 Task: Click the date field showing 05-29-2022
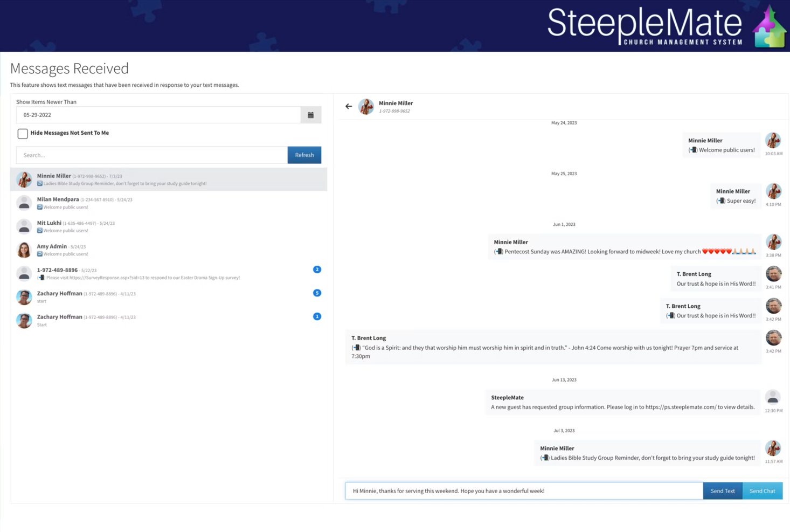point(156,114)
